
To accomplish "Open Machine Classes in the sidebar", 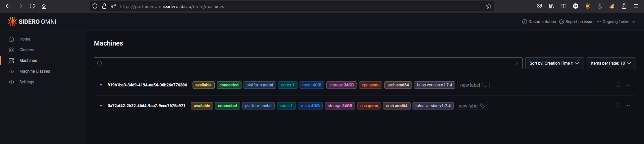I will coord(35,71).
